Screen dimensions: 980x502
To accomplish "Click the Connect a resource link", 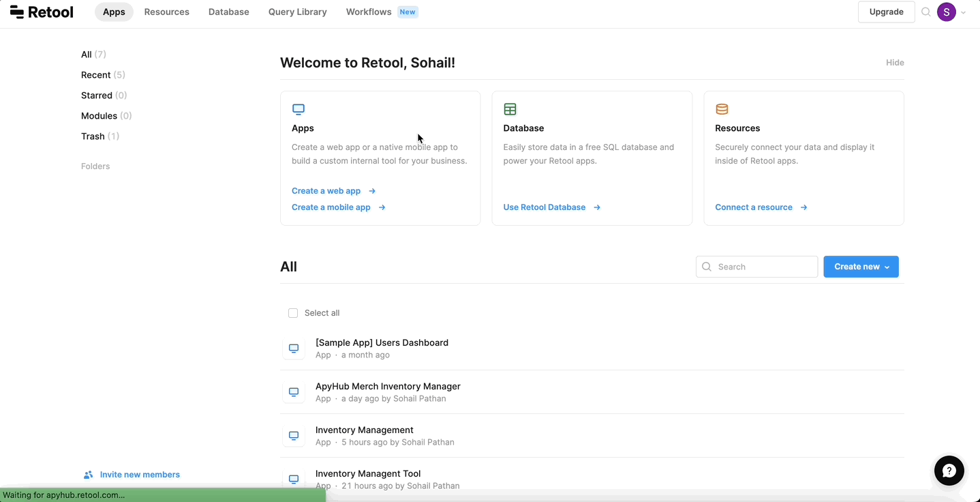I will 754,207.
